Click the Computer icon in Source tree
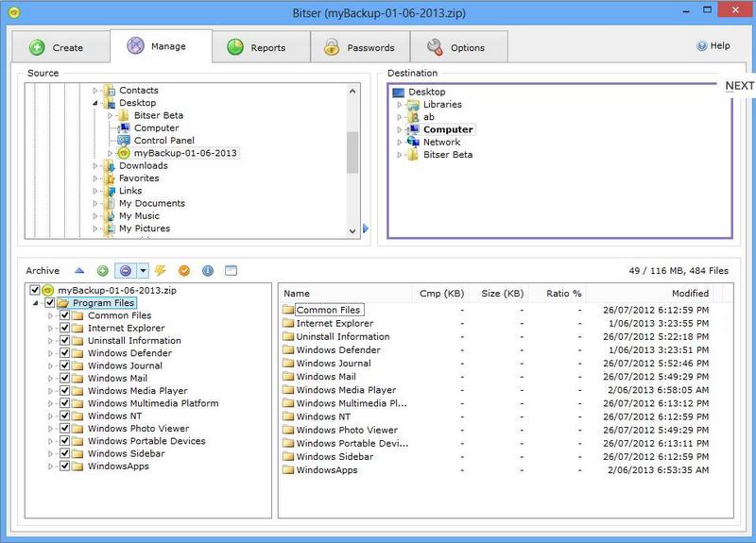This screenshot has width=756, height=543. (124, 127)
